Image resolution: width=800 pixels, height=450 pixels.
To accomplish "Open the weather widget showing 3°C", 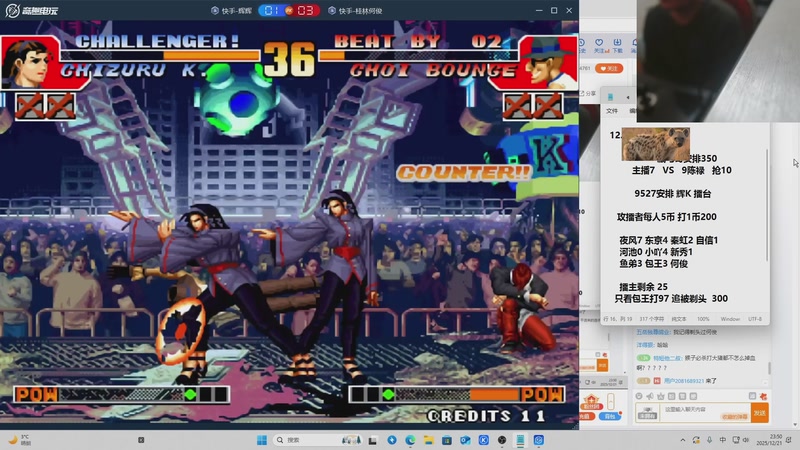I will tap(19, 440).
